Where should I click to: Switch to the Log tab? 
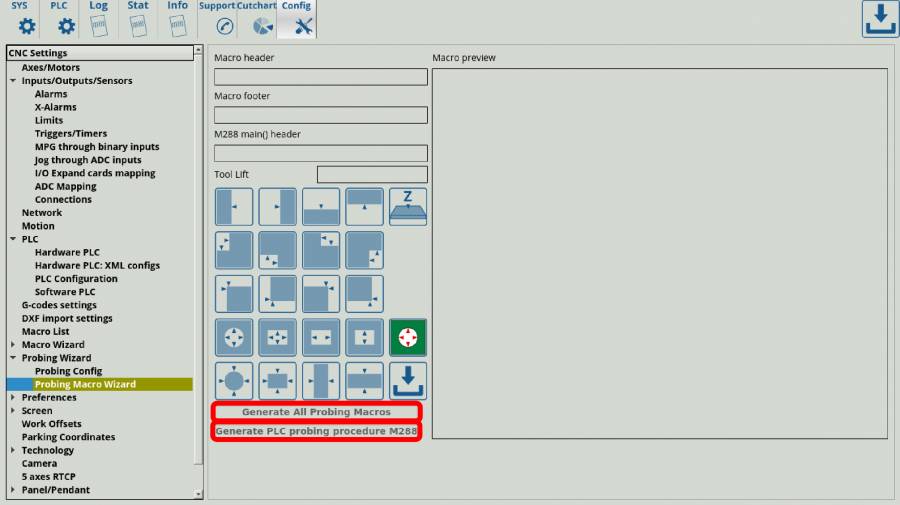[98, 20]
